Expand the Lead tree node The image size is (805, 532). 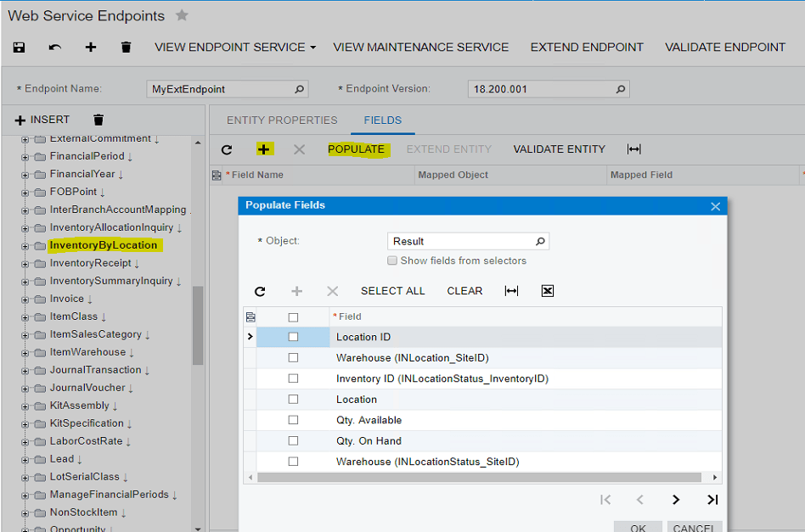tap(25, 460)
